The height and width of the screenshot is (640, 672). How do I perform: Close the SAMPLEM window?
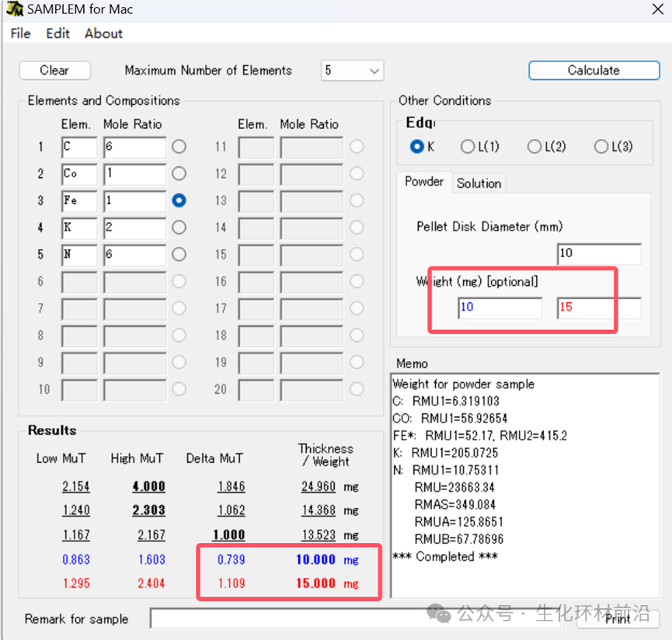point(657,9)
